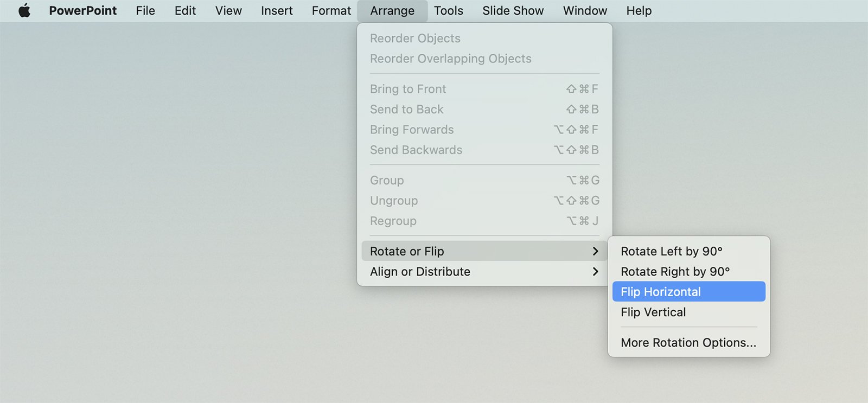Open the Edit menu
The width and height of the screenshot is (868, 403).
[x=185, y=11]
